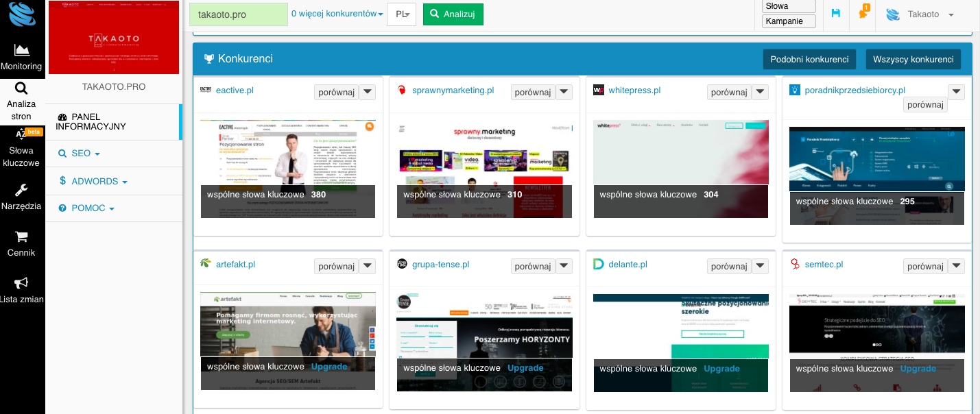The image size is (980, 414).
Task: Open the sprawnymarketing.pl link
Action: [x=453, y=90]
